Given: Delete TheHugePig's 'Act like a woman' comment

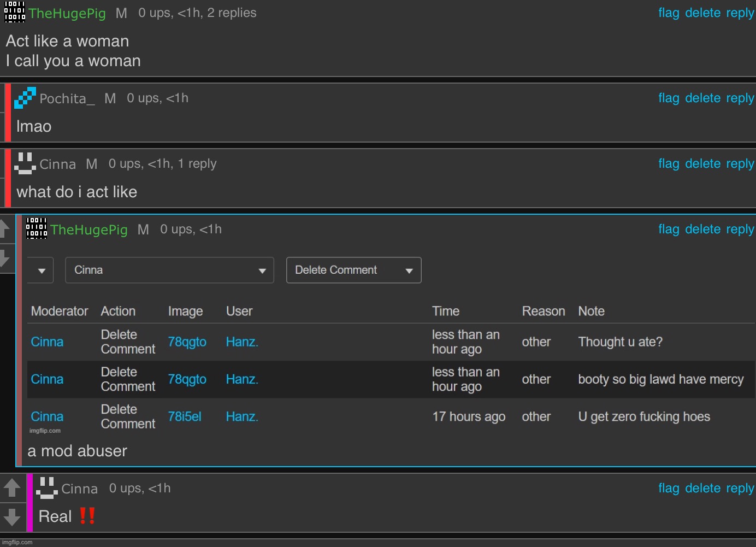Looking at the screenshot, I should coord(703,13).
